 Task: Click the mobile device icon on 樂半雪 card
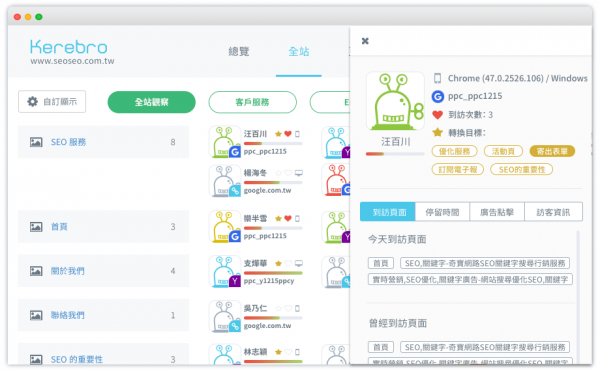pyautogui.click(x=297, y=219)
